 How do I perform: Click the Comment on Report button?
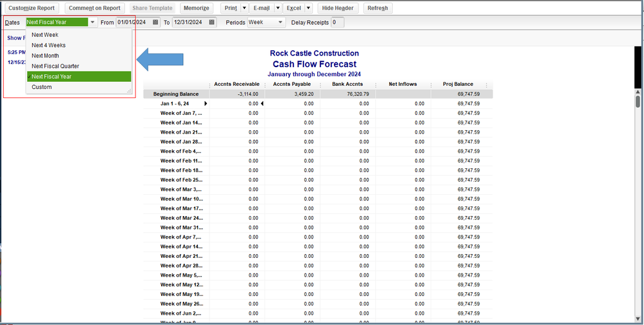(95, 8)
